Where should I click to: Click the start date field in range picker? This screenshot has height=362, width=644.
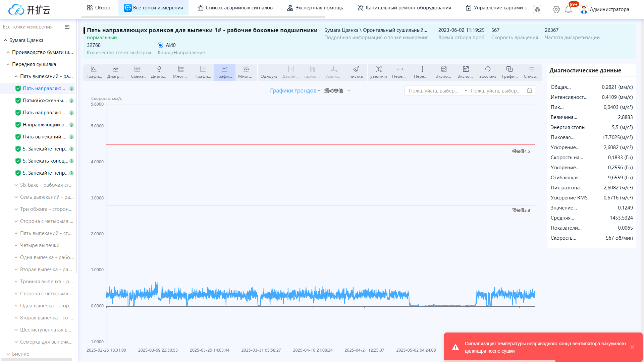[433, 91]
